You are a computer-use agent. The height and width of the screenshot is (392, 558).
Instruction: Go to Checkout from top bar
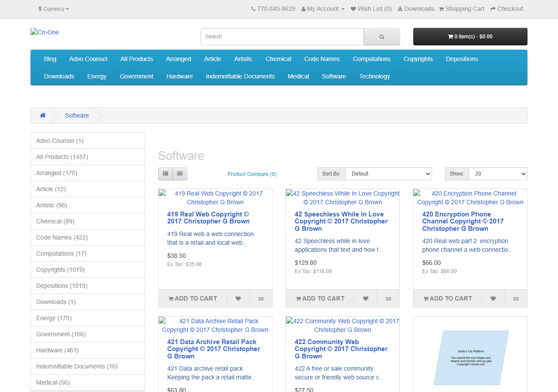click(x=507, y=9)
